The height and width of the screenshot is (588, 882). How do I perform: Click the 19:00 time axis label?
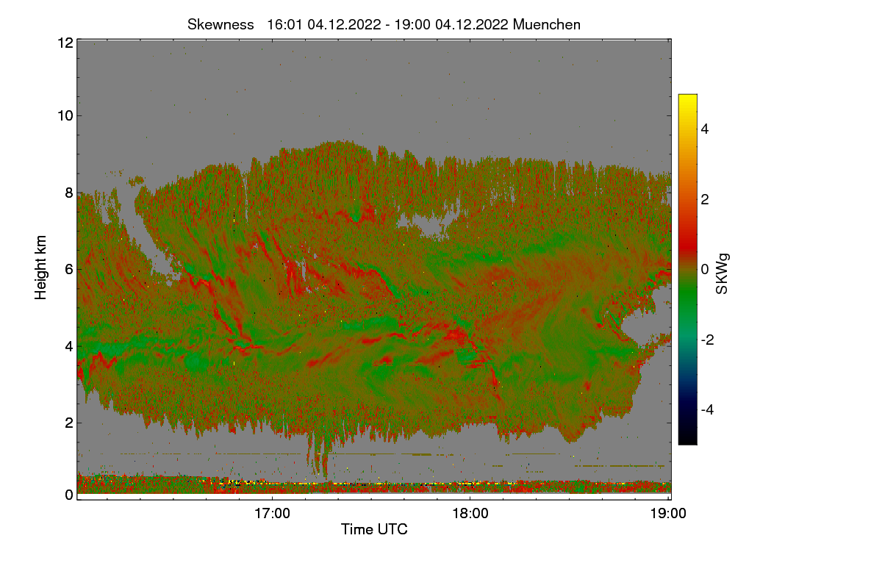point(667,514)
